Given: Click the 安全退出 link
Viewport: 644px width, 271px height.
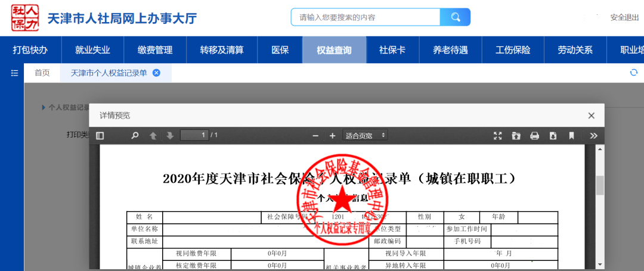Looking at the screenshot, I should (x=624, y=17).
